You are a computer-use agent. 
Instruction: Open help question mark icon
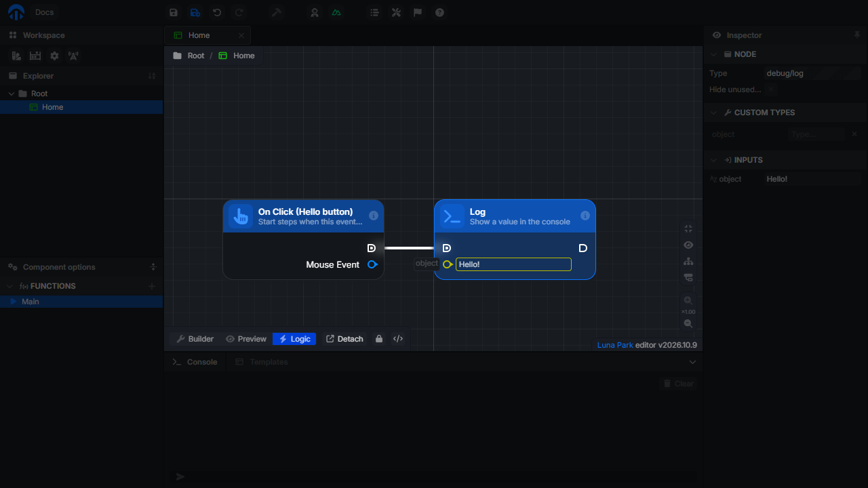439,12
